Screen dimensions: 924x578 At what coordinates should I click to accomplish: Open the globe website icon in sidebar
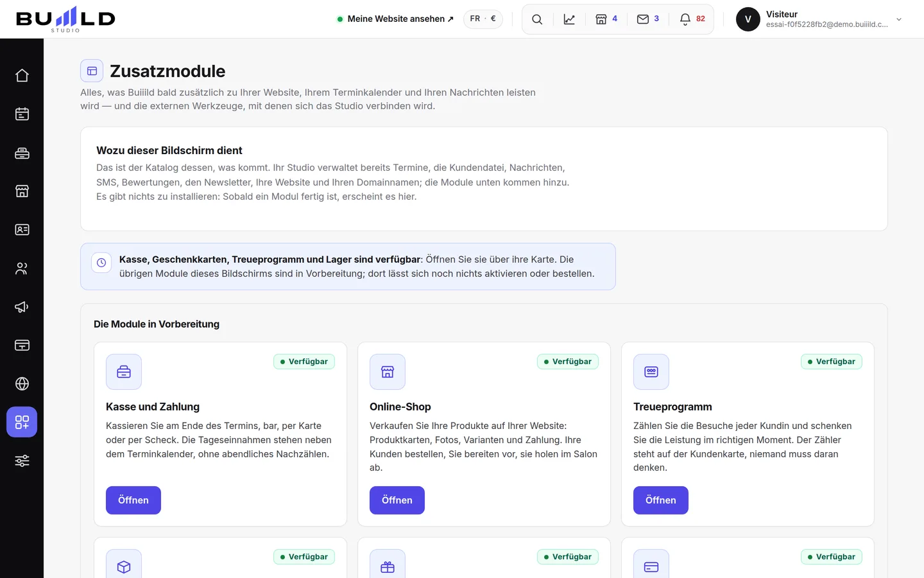pyautogui.click(x=22, y=383)
